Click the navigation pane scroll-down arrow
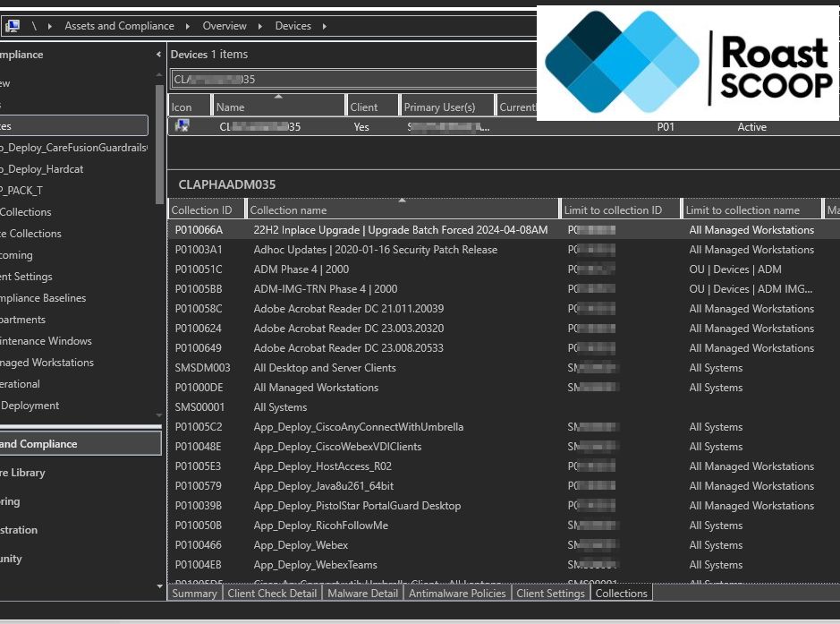The image size is (840, 624). [159, 415]
